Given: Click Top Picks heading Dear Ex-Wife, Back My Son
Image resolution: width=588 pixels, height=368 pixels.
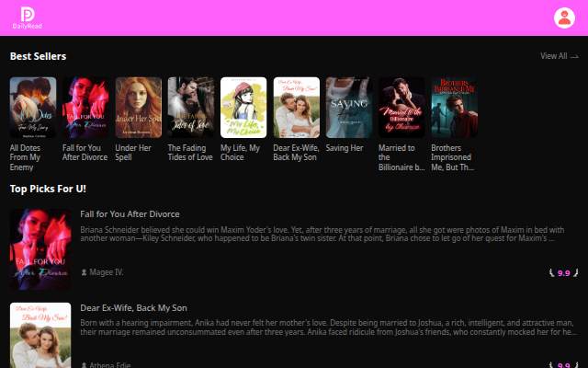Looking at the screenshot, I should (x=133, y=308).
